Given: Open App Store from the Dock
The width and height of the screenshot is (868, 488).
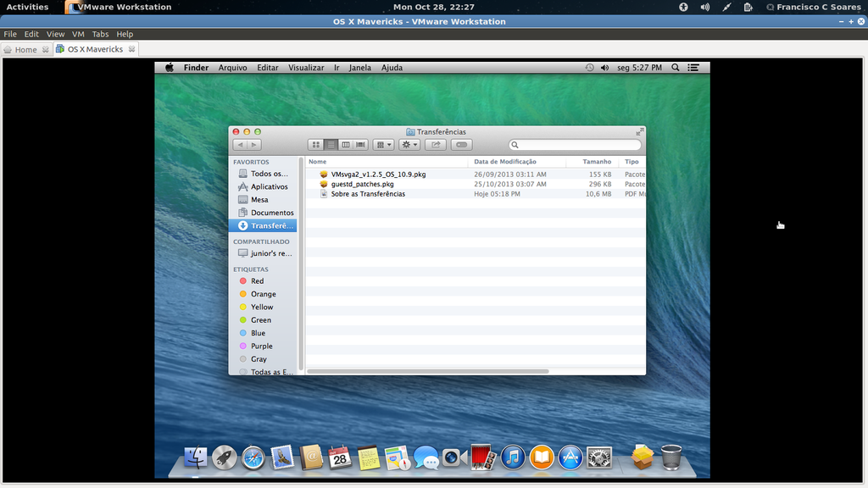Looking at the screenshot, I should point(570,458).
